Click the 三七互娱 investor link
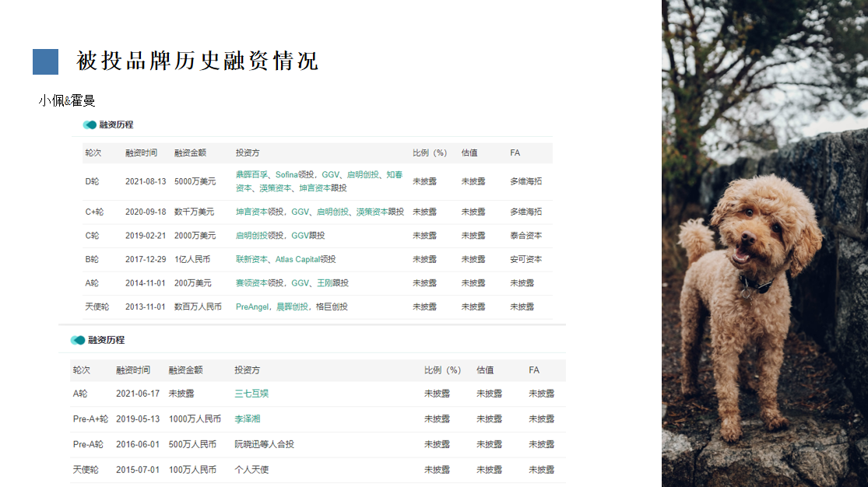Image resolution: width=868 pixels, height=487 pixels. coord(251,394)
